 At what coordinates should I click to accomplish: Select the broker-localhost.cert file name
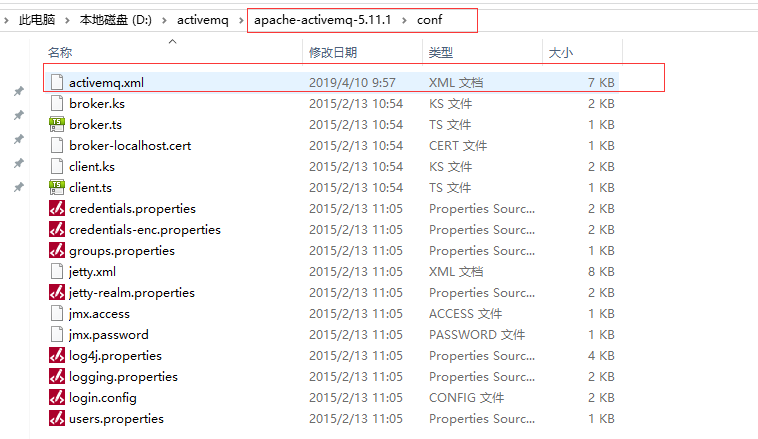point(130,146)
